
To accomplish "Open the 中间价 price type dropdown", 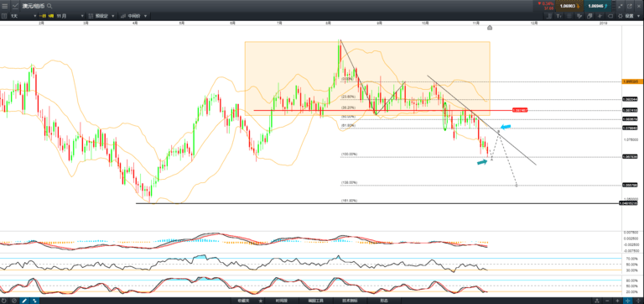I will 133,16.
